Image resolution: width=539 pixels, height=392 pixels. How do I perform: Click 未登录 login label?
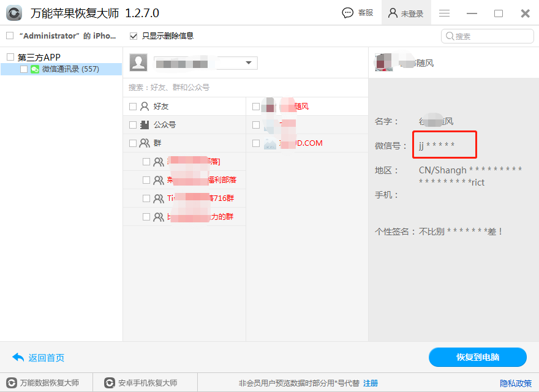412,13
